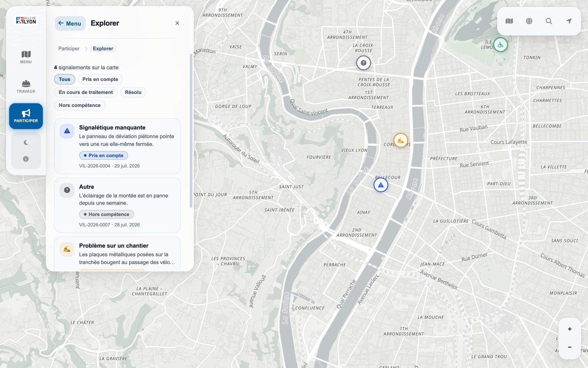Click the Problème sur un chantier title
Image resolution: width=588 pixels, height=368 pixels.
click(114, 246)
